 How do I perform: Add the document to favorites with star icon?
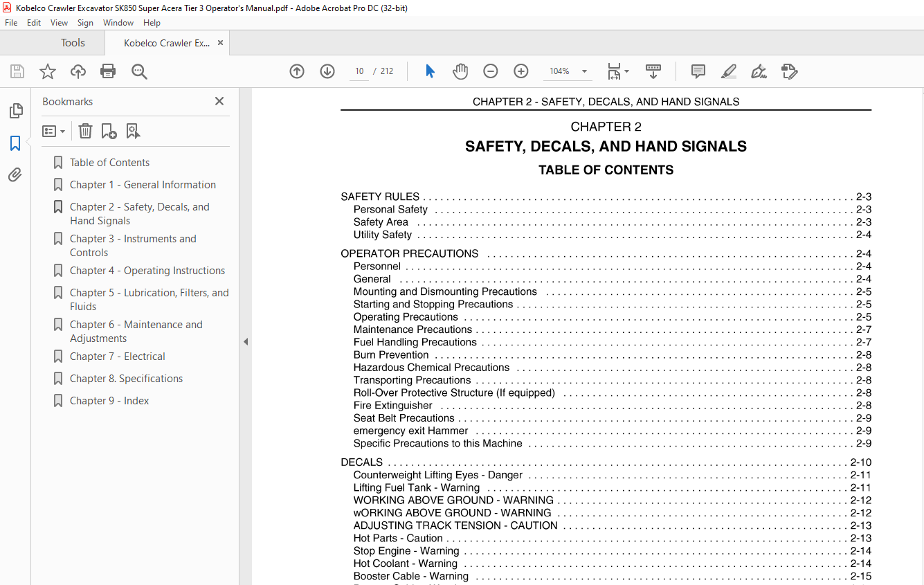[x=48, y=71]
